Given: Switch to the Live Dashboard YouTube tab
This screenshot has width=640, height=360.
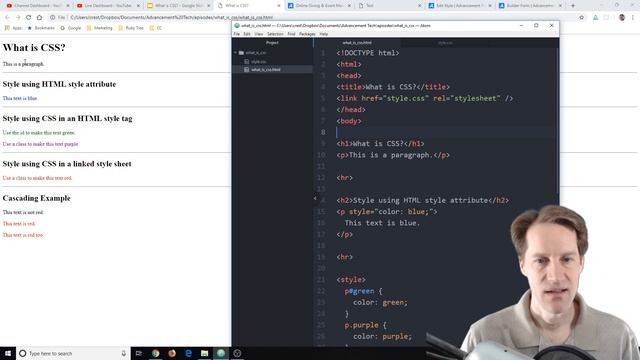Looking at the screenshot, I should (x=108, y=6).
